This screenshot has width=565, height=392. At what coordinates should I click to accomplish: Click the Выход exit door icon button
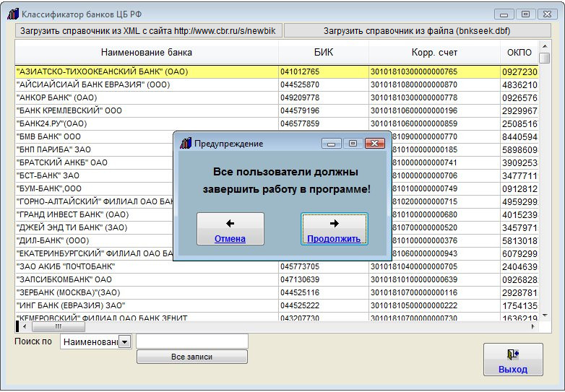(512, 359)
